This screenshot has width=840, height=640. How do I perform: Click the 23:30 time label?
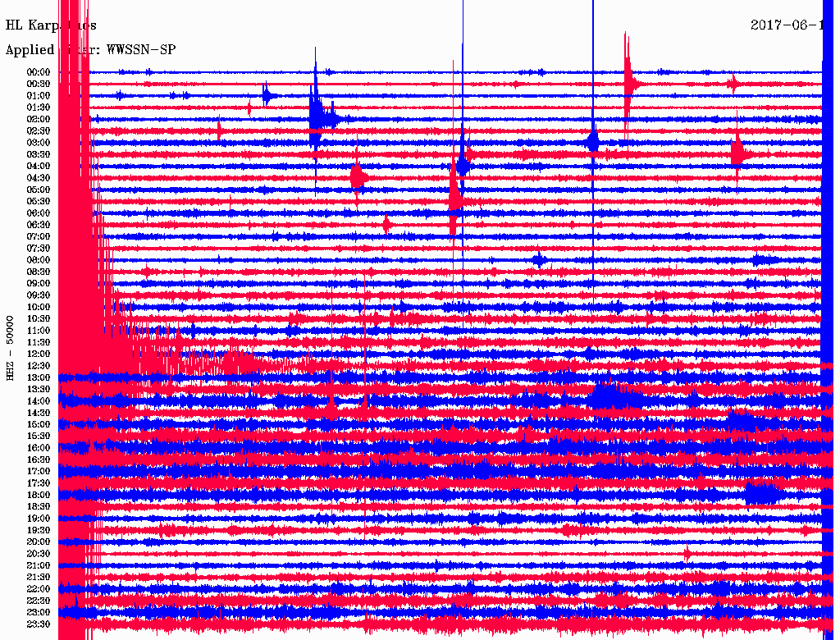39,624
